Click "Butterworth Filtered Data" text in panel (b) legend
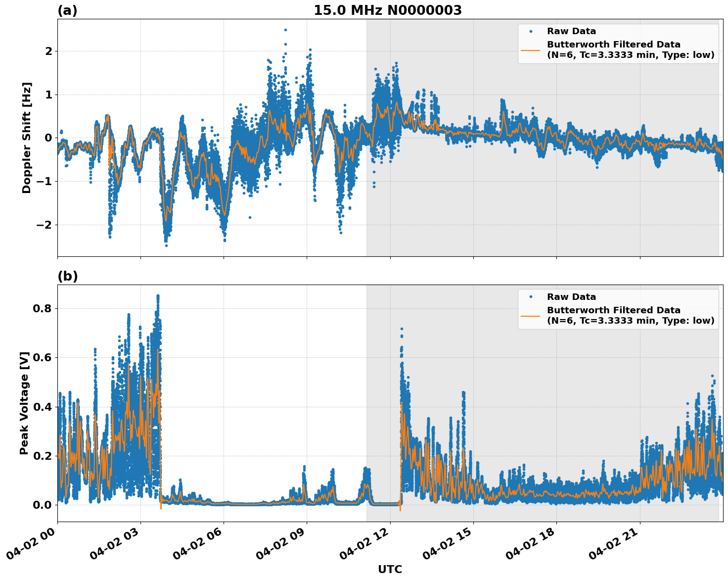 (x=613, y=310)
